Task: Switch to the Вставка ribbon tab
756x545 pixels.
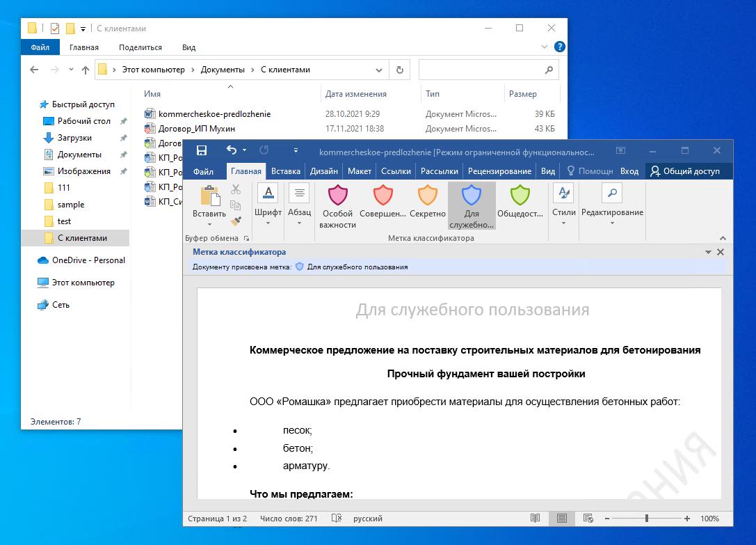Action: [x=285, y=171]
